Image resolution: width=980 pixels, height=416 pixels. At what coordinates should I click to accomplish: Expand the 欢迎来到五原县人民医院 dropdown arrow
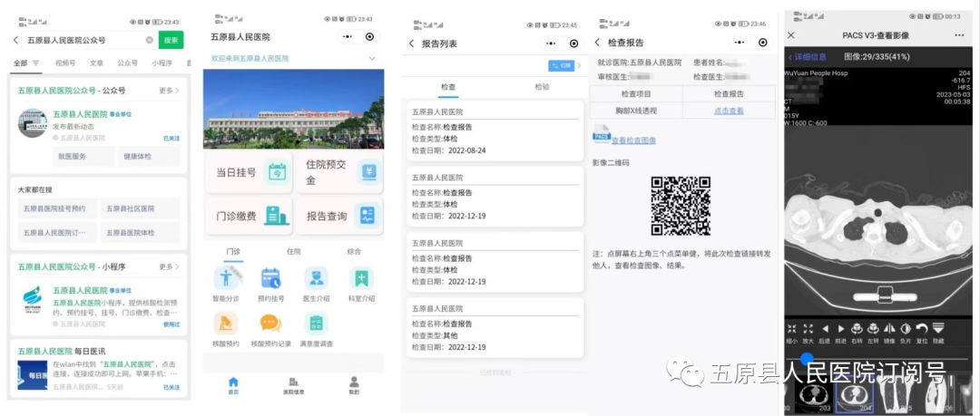click(373, 58)
